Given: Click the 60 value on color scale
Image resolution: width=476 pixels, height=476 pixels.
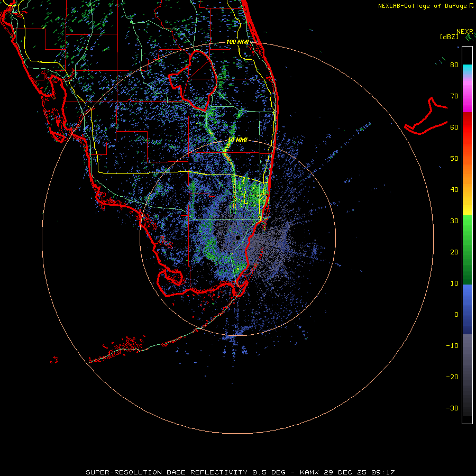Looking at the screenshot, I should click(454, 127).
